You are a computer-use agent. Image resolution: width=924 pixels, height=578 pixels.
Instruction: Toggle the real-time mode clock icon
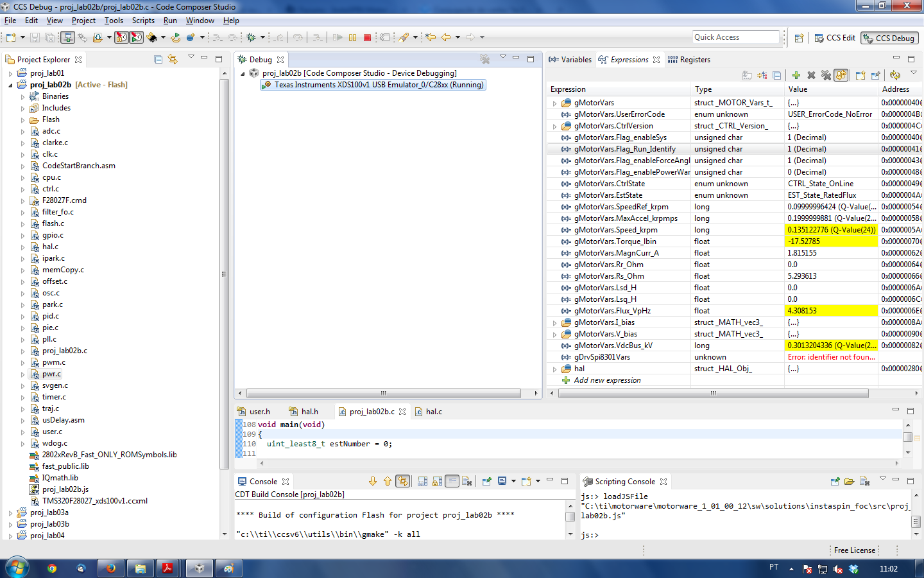click(121, 37)
